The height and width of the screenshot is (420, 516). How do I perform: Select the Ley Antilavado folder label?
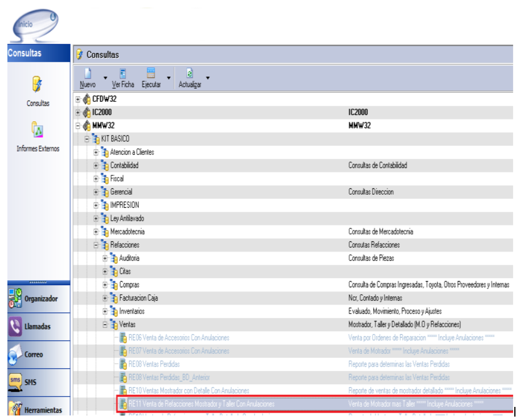(127, 219)
